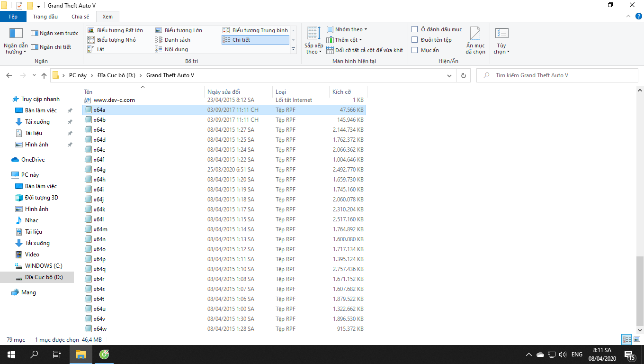Select the x64g file row

coord(224,170)
